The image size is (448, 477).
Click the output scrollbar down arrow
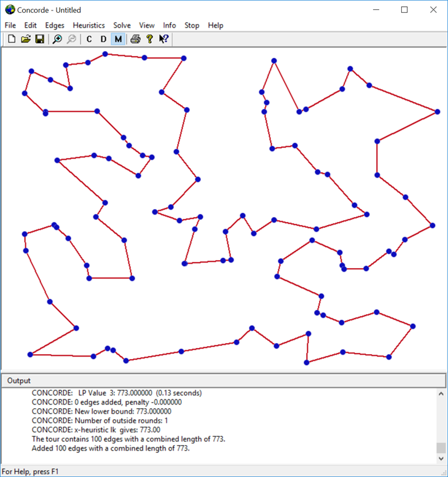point(441,459)
